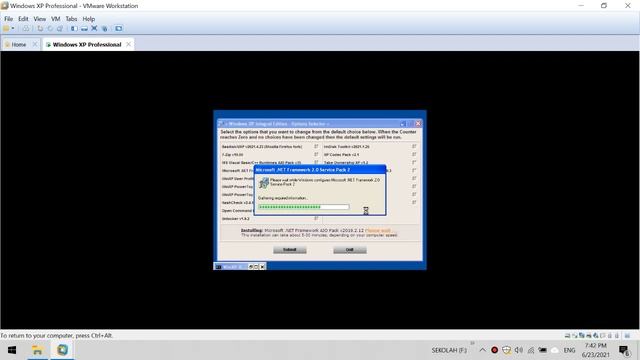The height and width of the screenshot is (360, 640).
Task: Click the Submit button in Options Selector
Action: pos(290,250)
